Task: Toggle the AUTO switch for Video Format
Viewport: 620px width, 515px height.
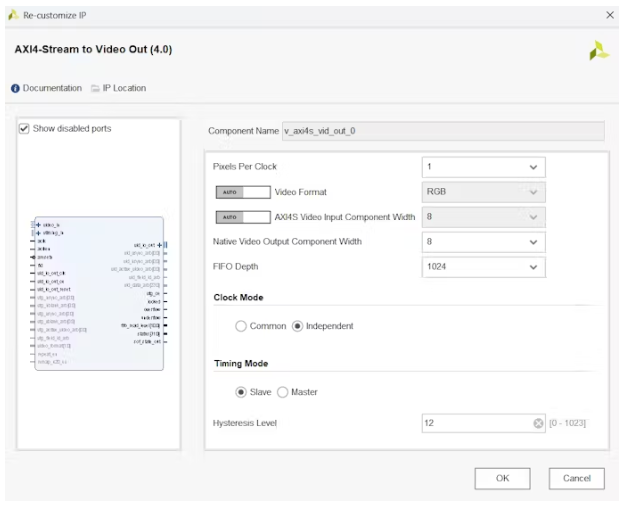Action: (241, 191)
